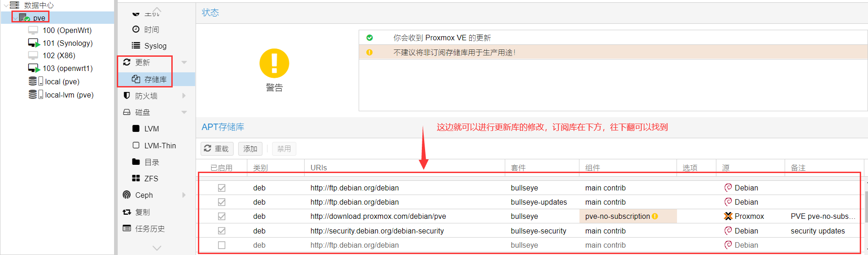Click the datacenter server icon
Image resolution: width=868 pixels, height=255 pixels.
click(x=15, y=5)
